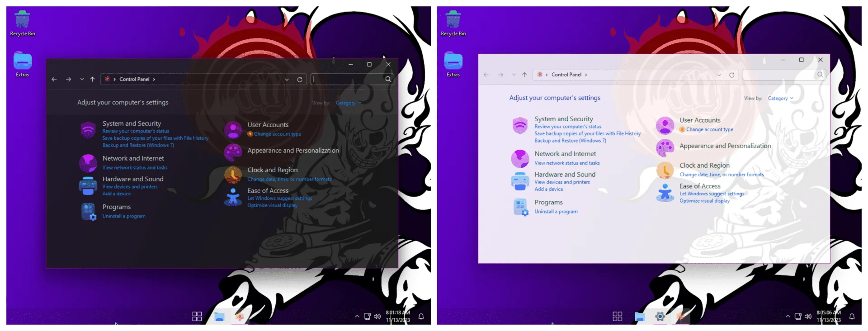Expand chevron after Control Panel in dark address bar
Viewport: 868px width, 331px height.
tap(154, 79)
